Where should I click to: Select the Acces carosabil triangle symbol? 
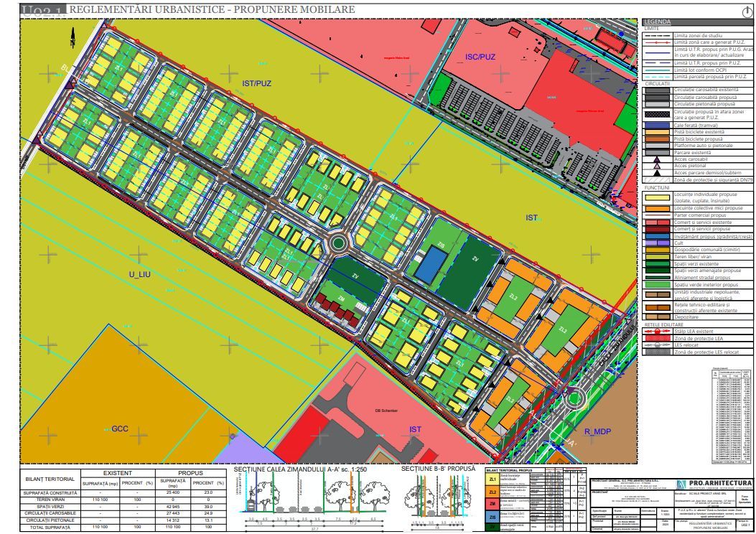(x=656, y=159)
